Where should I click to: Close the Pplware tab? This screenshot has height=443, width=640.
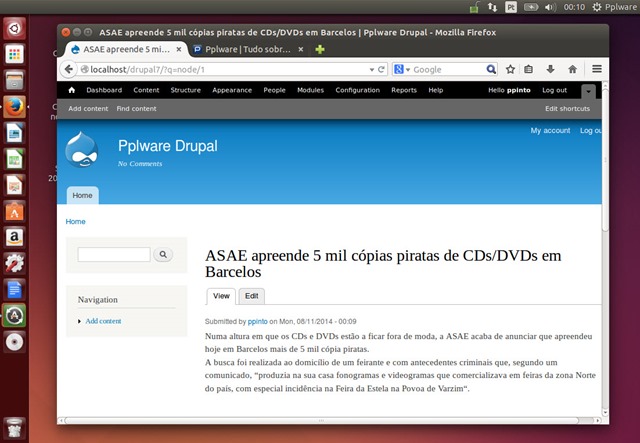pos(301,49)
